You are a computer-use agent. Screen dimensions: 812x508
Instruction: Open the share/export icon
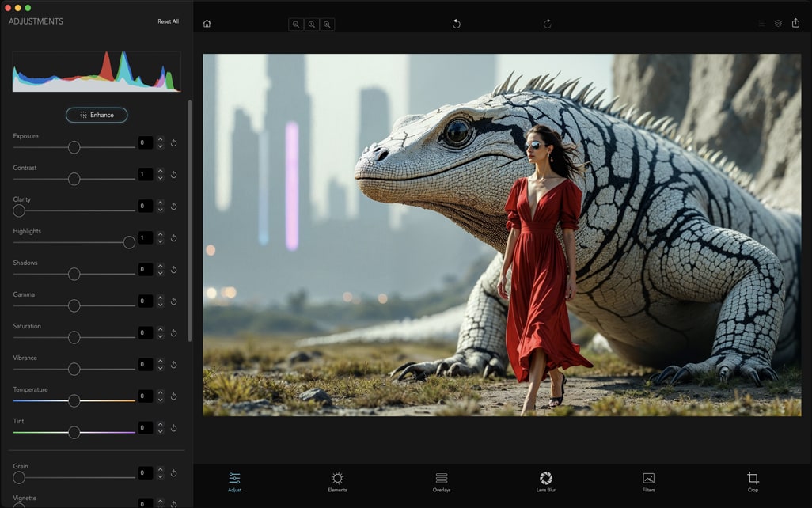pos(795,24)
